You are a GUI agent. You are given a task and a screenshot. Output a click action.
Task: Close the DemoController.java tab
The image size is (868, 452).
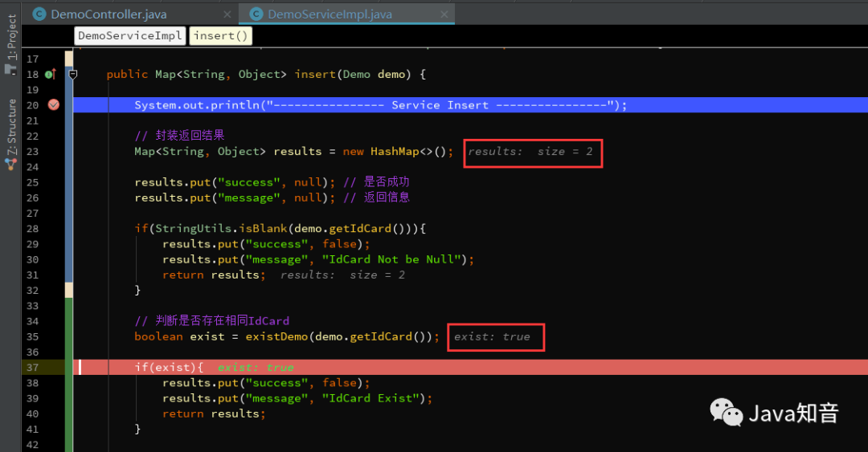(227, 14)
